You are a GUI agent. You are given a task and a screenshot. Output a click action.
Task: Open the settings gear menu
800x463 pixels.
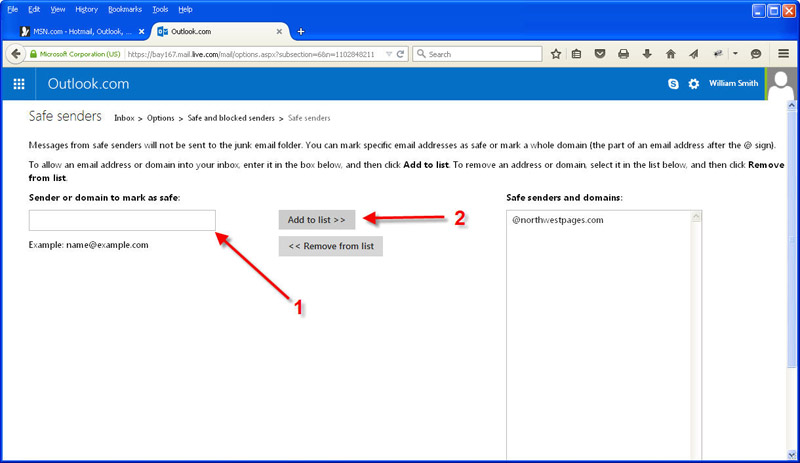pyautogui.click(x=693, y=84)
